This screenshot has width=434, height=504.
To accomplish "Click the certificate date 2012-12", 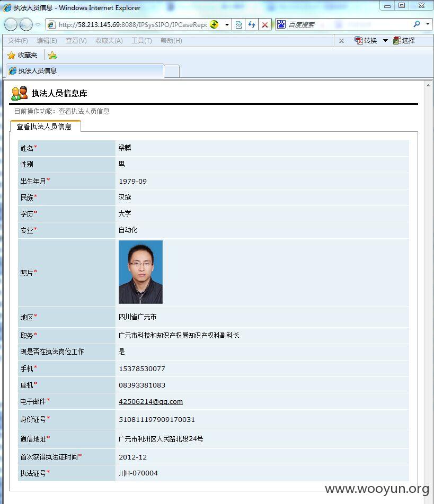I will 133,457.
